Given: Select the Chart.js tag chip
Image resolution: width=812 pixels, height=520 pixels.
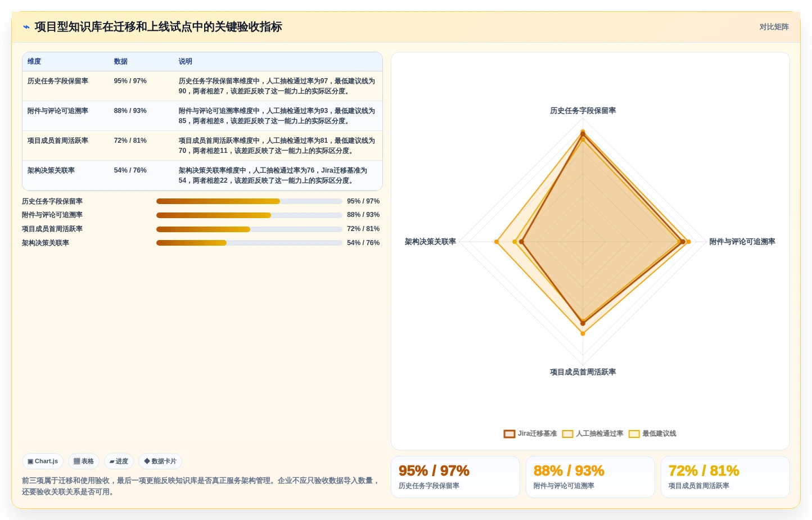Looking at the screenshot, I should (43, 462).
